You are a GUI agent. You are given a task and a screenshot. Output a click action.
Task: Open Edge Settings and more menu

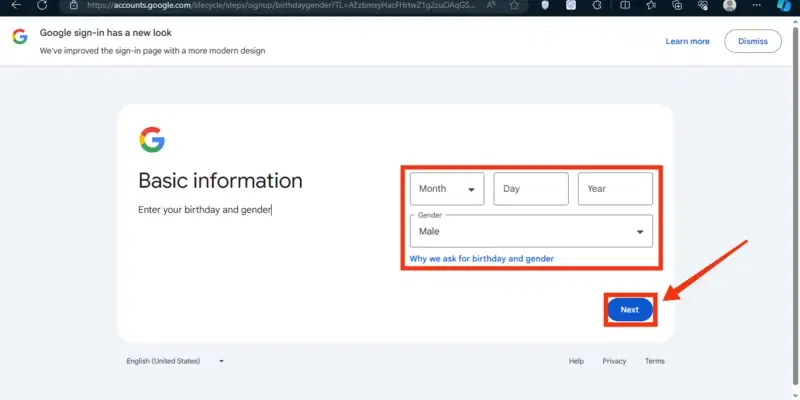(x=757, y=5)
